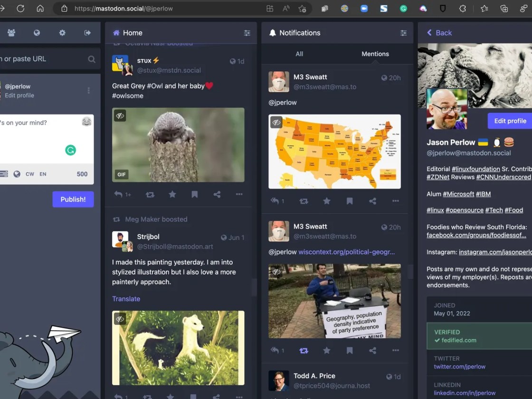Click the search or paste URL field
This screenshot has width=532, height=399.
[x=43, y=59]
